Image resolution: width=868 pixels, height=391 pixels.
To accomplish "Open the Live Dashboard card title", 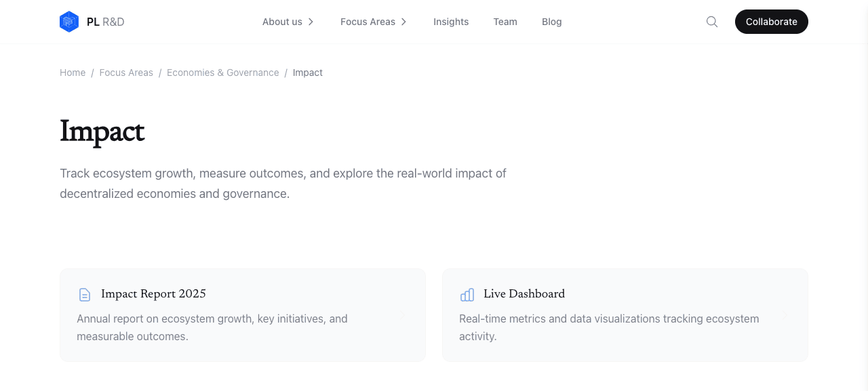I will pyautogui.click(x=524, y=294).
